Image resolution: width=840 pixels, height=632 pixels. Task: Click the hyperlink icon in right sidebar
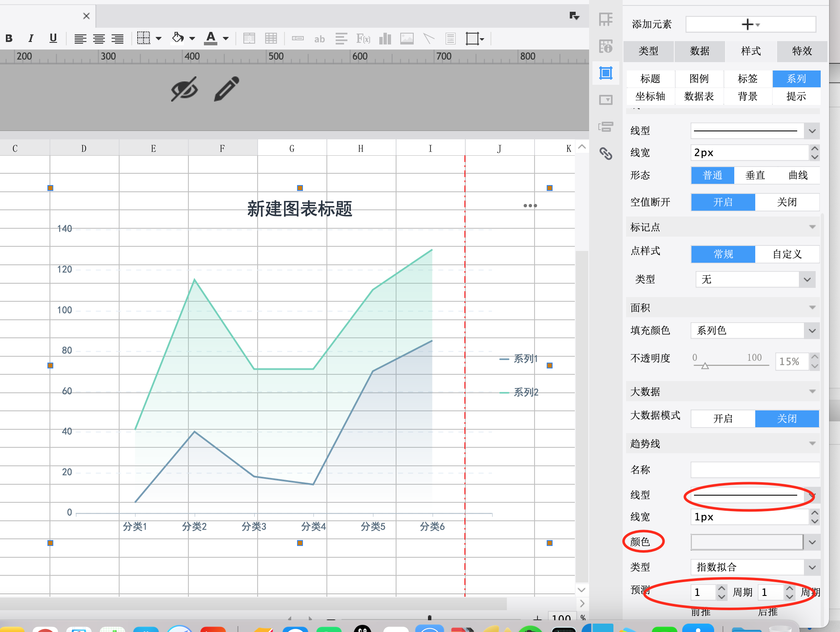(x=605, y=154)
